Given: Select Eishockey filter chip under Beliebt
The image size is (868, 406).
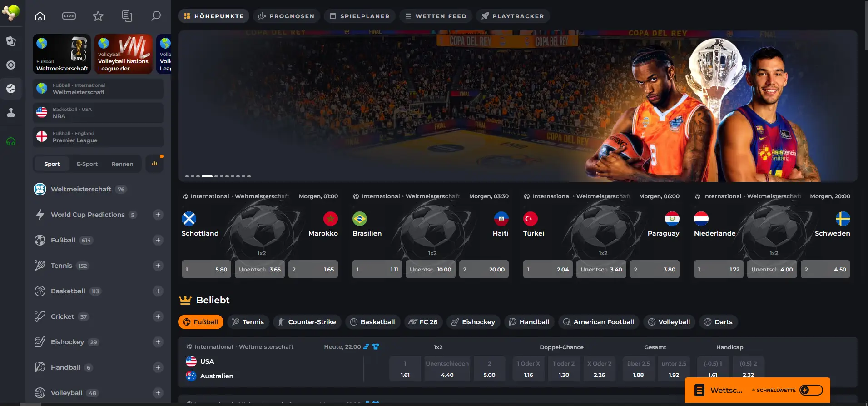Looking at the screenshot, I should click(473, 322).
